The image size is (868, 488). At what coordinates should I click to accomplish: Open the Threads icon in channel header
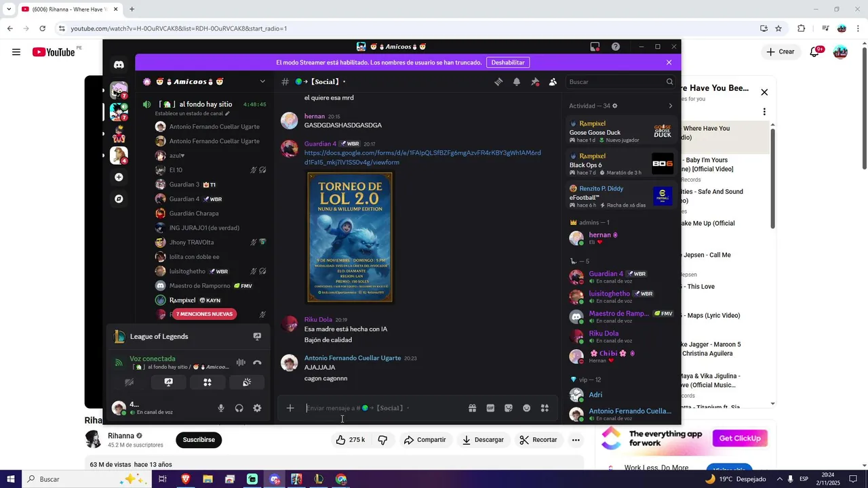[498, 82]
